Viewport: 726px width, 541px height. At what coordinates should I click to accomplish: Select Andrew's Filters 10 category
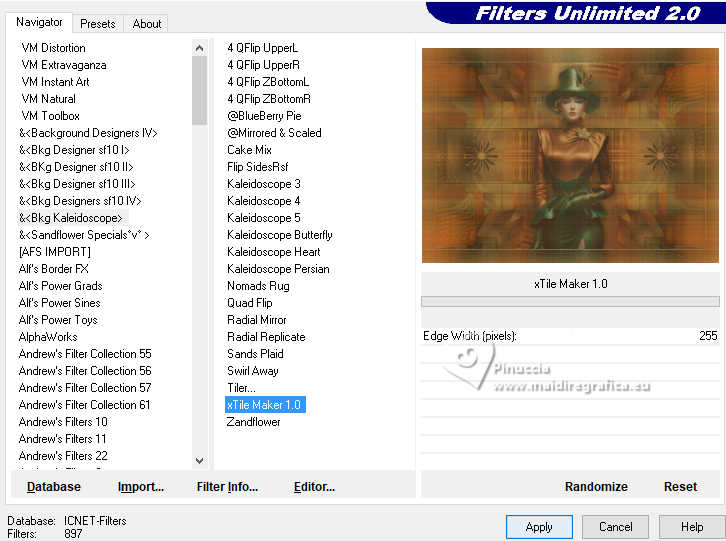point(63,422)
